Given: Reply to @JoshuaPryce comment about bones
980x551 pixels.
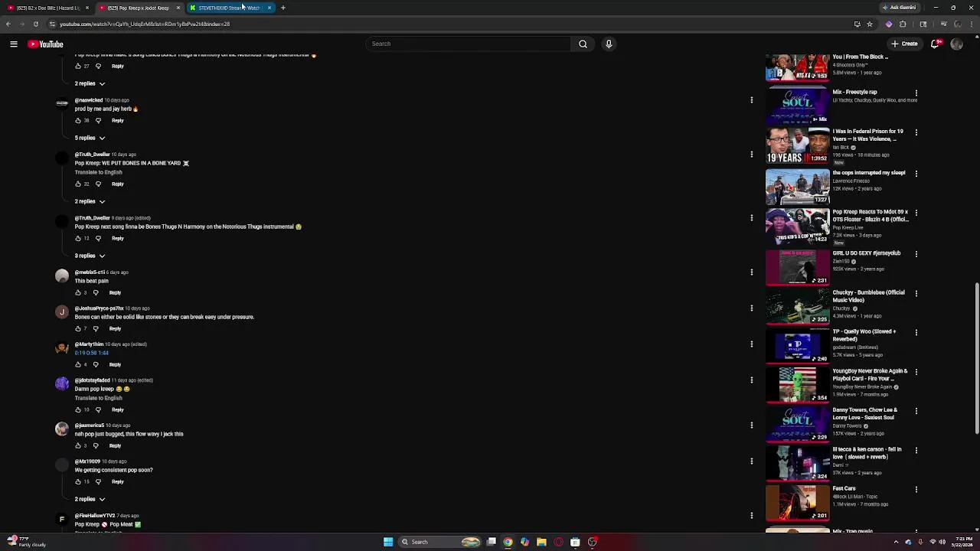Looking at the screenshot, I should pyautogui.click(x=115, y=328).
